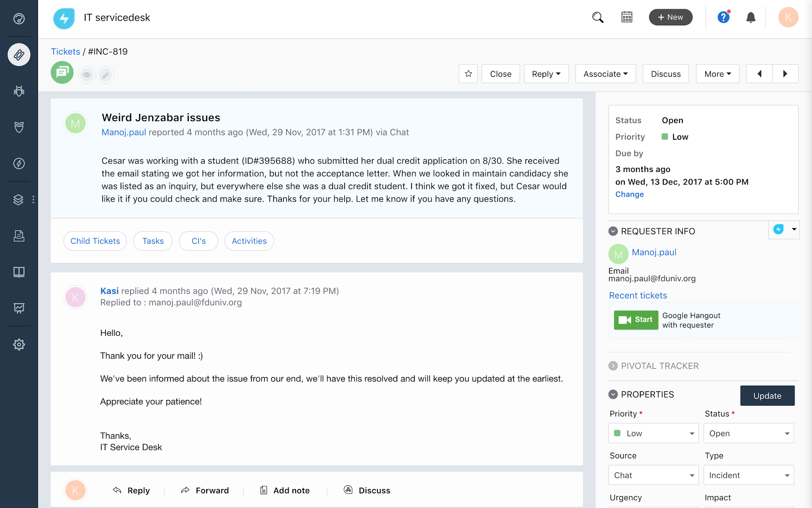Open the Reports chart icon in sidebar
Viewport: 812px width, 508px height.
click(19, 308)
